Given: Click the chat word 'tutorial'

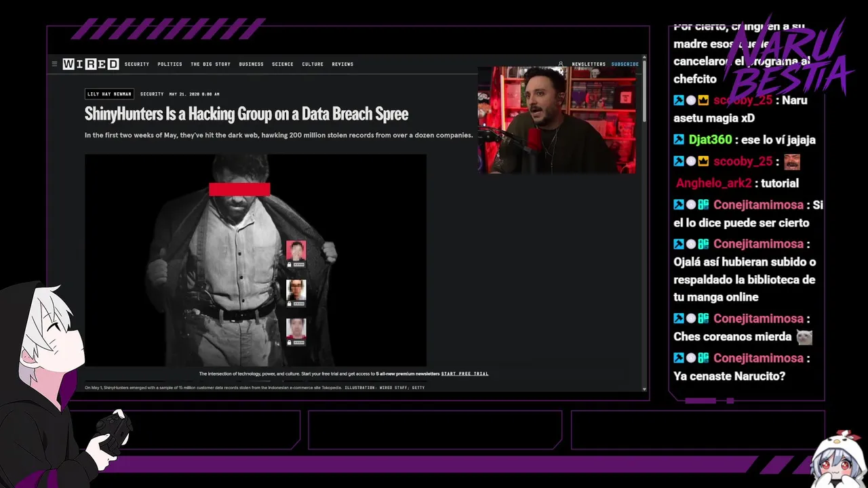Looking at the screenshot, I should [x=780, y=183].
